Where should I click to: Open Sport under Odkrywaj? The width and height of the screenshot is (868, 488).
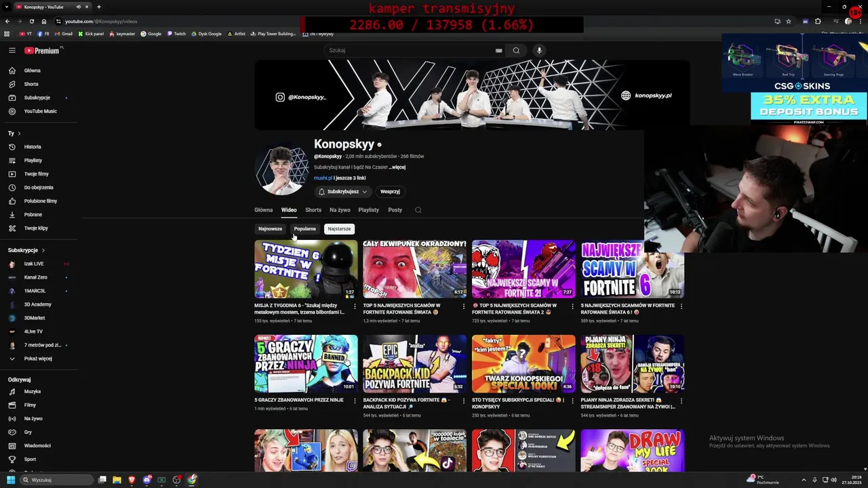coord(30,459)
